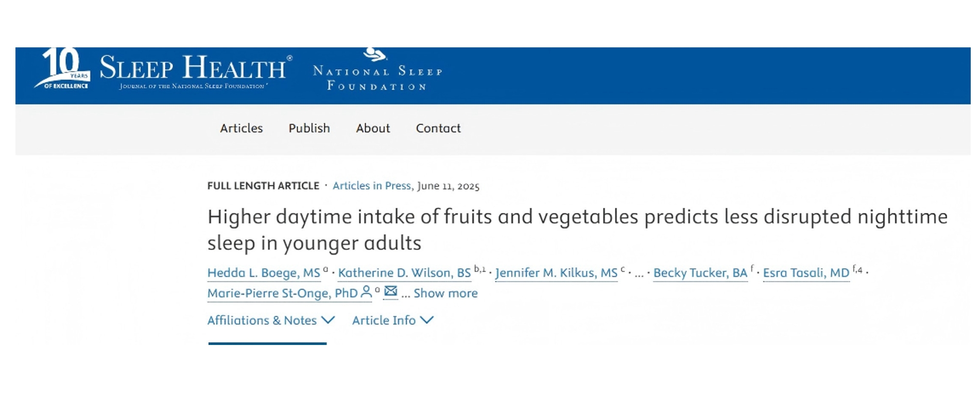This screenshot has width=980, height=415.
Task: Click author Katherine D. Wilson, BS
Action: 404,273
